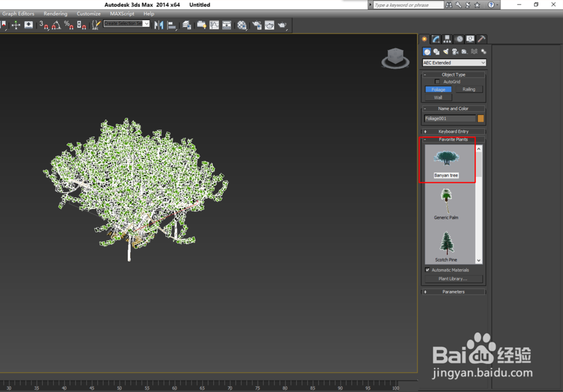Click the Mirror tool icon

[159, 25]
